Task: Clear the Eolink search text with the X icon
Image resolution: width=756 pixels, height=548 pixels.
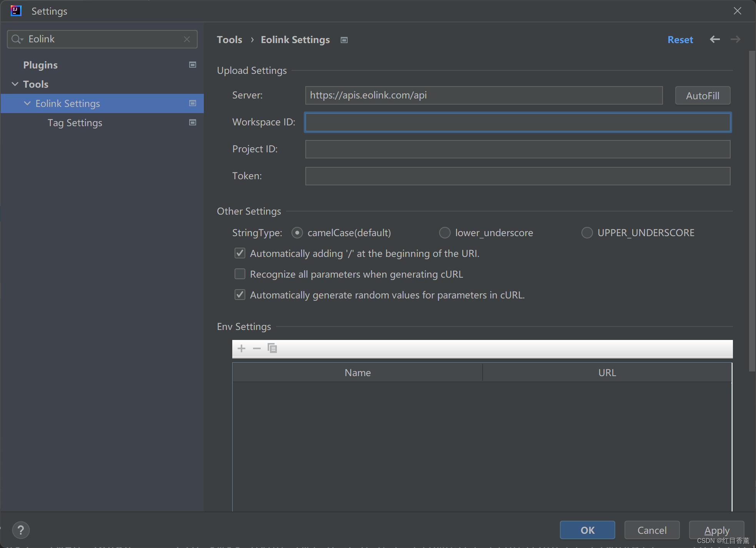Action: coord(187,39)
